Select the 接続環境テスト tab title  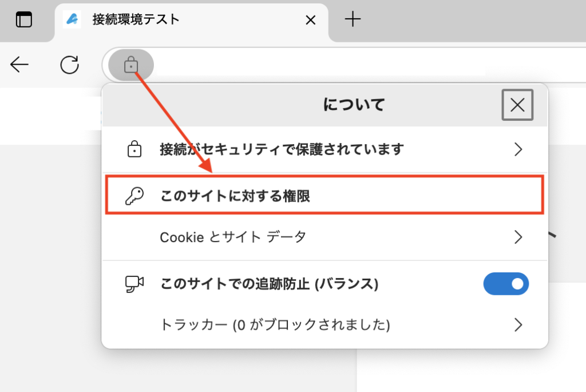coord(136,20)
